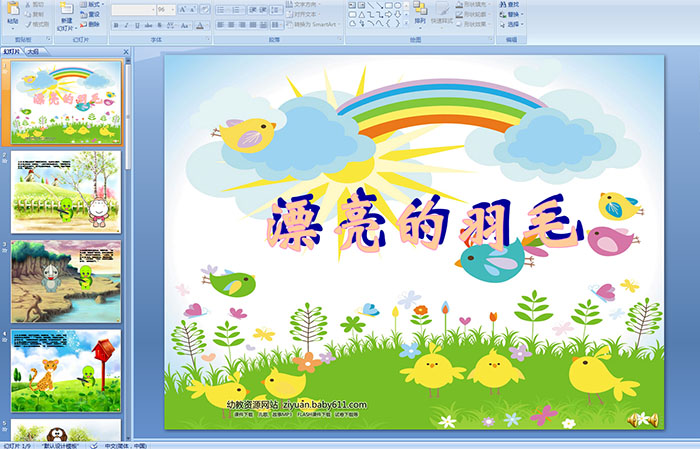The width and height of the screenshot is (700, 449).
Task: Toggle Bold formatting button
Action: 114,25
